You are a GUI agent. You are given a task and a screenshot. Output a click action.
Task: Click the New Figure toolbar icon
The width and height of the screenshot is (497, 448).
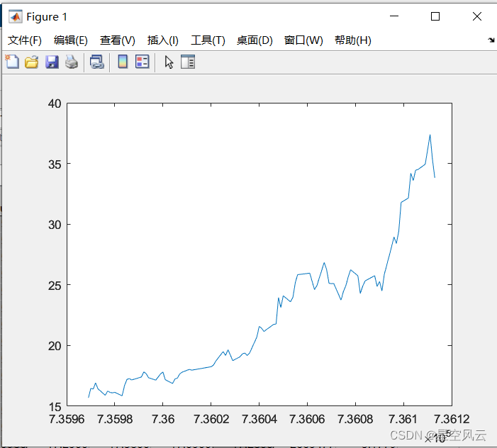coord(12,62)
